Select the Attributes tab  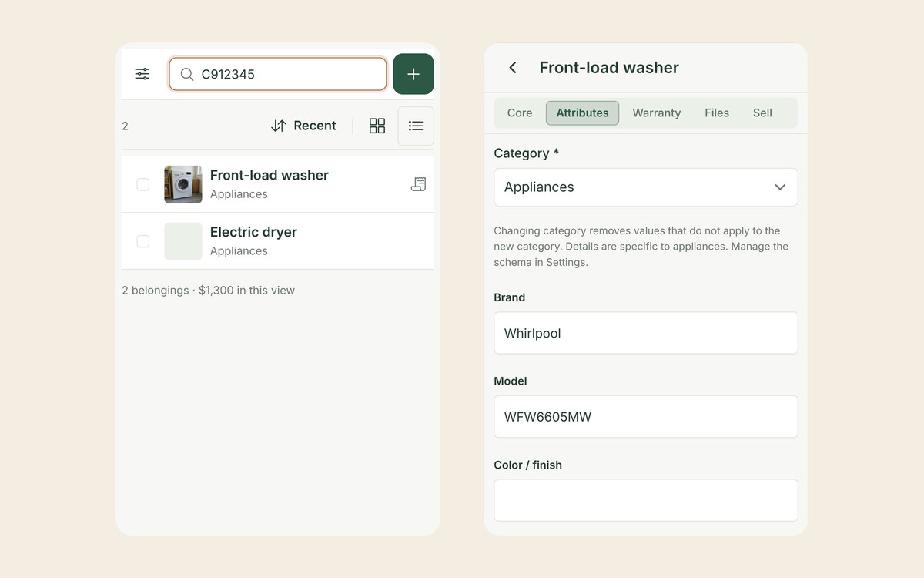click(x=582, y=113)
